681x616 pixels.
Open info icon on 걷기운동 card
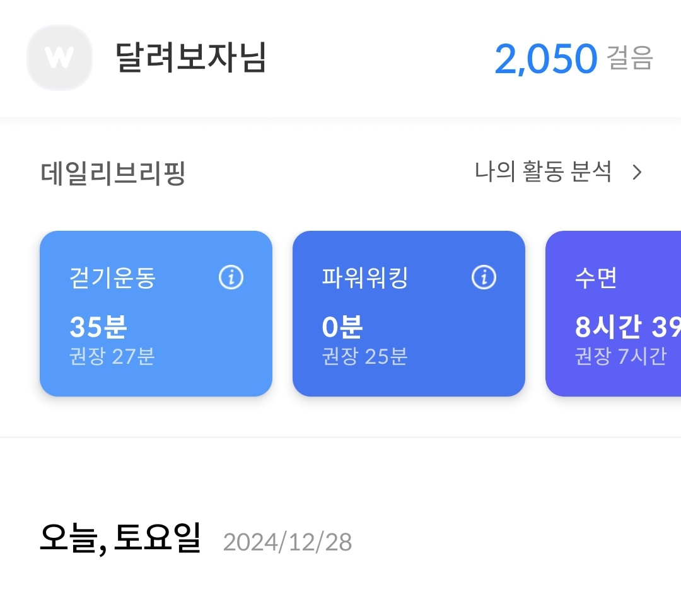click(x=231, y=277)
